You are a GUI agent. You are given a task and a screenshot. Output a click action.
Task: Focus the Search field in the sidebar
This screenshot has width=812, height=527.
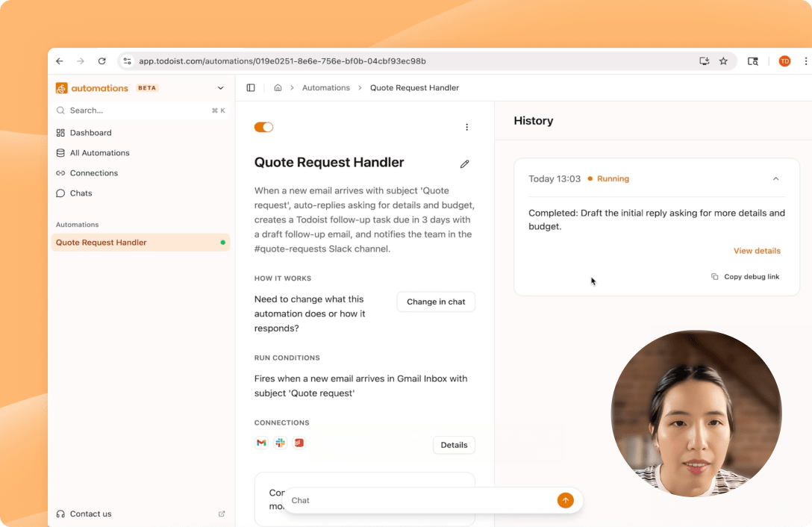[x=140, y=110]
